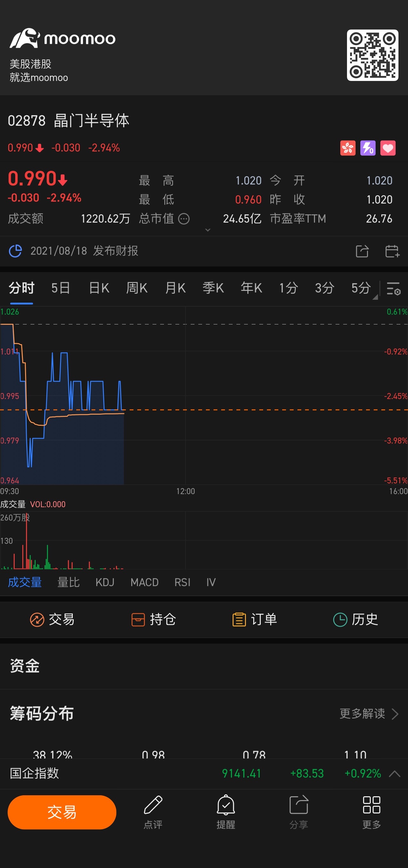
Task: Tap the 成交额 1220.62万 value
Action: [x=105, y=219]
